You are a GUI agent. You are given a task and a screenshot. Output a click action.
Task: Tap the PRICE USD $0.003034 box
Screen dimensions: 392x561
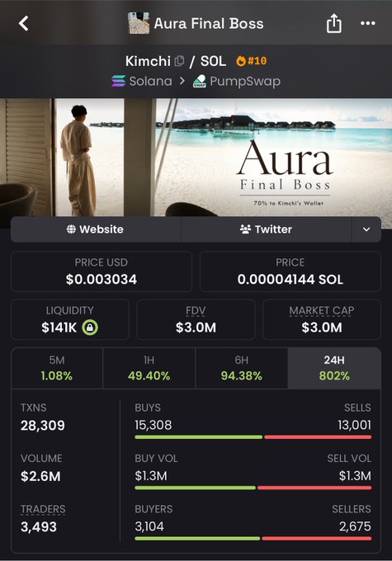[102, 271]
